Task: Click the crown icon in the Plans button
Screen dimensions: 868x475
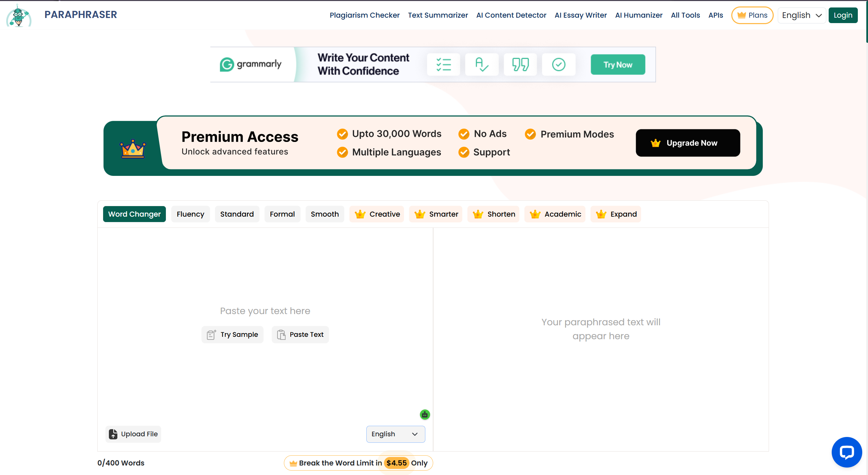Action: coord(741,15)
